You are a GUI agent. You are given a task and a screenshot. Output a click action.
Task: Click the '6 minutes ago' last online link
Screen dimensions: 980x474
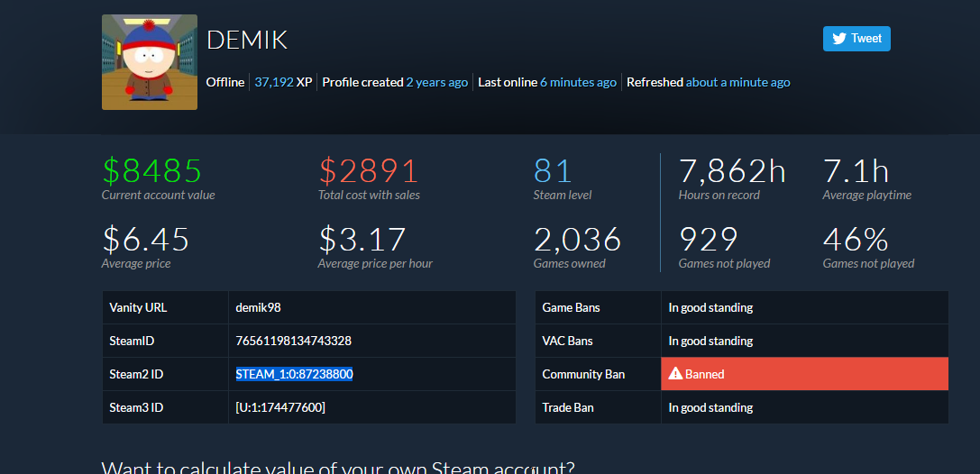tap(578, 82)
